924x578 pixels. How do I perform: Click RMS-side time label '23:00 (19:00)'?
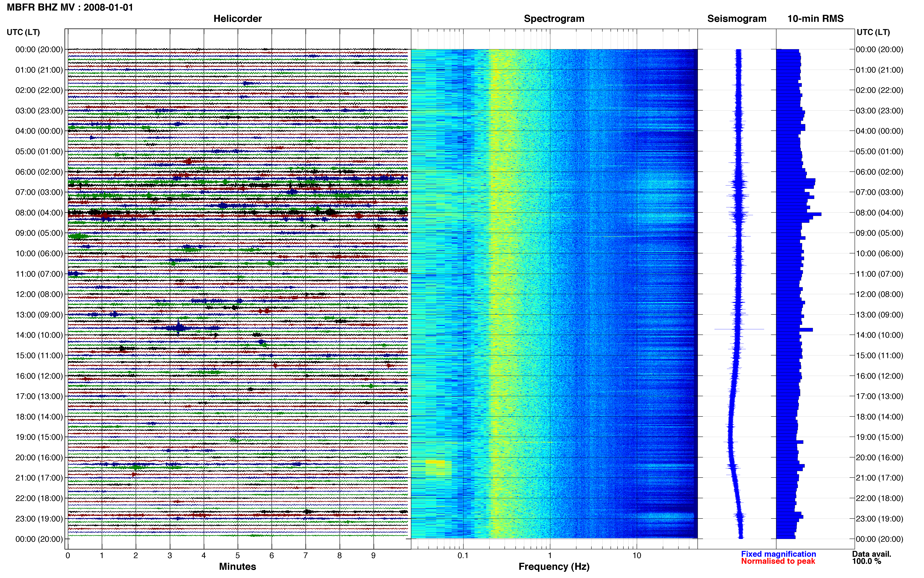click(x=880, y=519)
